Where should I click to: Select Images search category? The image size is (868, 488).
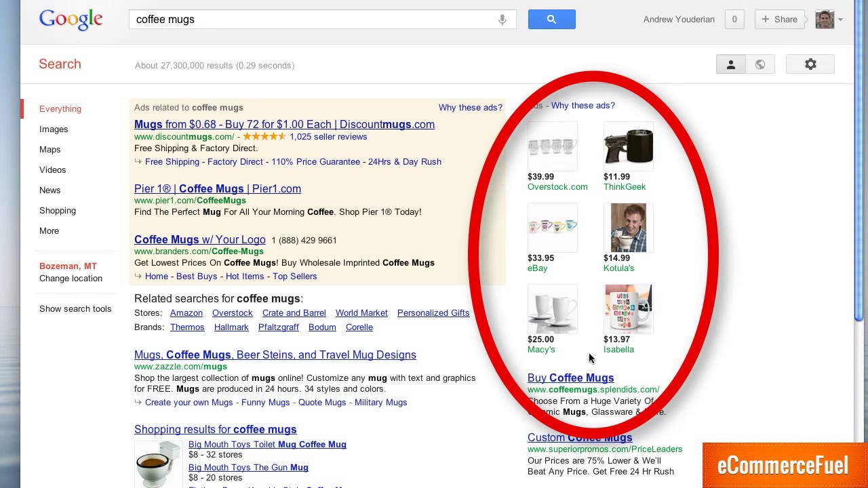[x=54, y=129]
